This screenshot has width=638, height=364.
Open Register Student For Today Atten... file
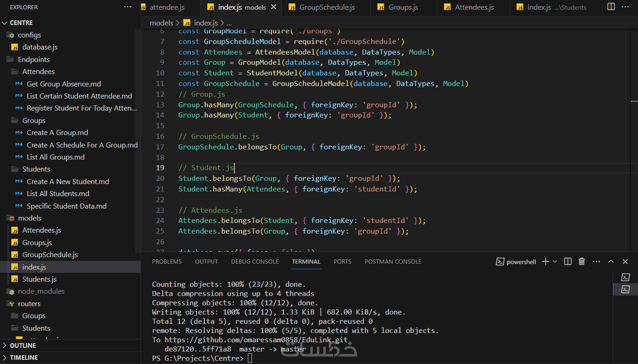click(x=70, y=108)
